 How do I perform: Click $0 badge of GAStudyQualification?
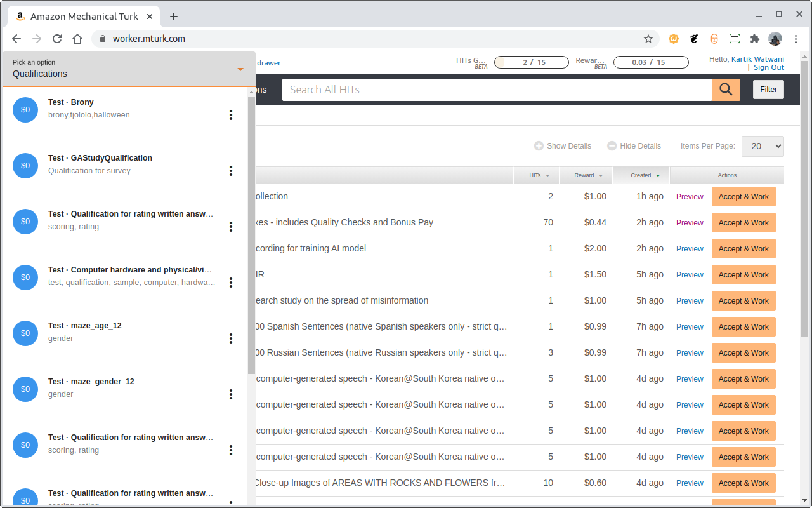click(25, 166)
